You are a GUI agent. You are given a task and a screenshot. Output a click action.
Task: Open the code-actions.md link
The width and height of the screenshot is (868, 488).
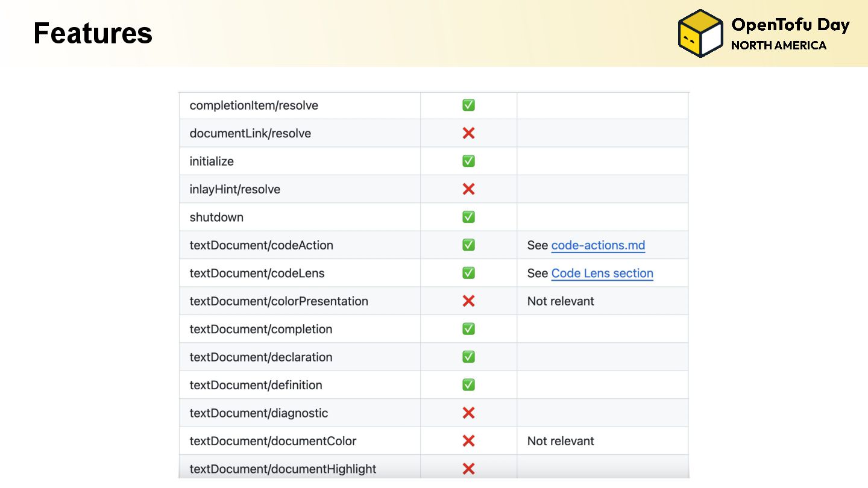click(598, 245)
